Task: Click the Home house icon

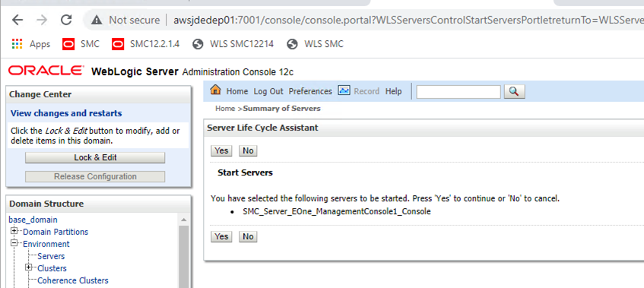Action: (215, 90)
